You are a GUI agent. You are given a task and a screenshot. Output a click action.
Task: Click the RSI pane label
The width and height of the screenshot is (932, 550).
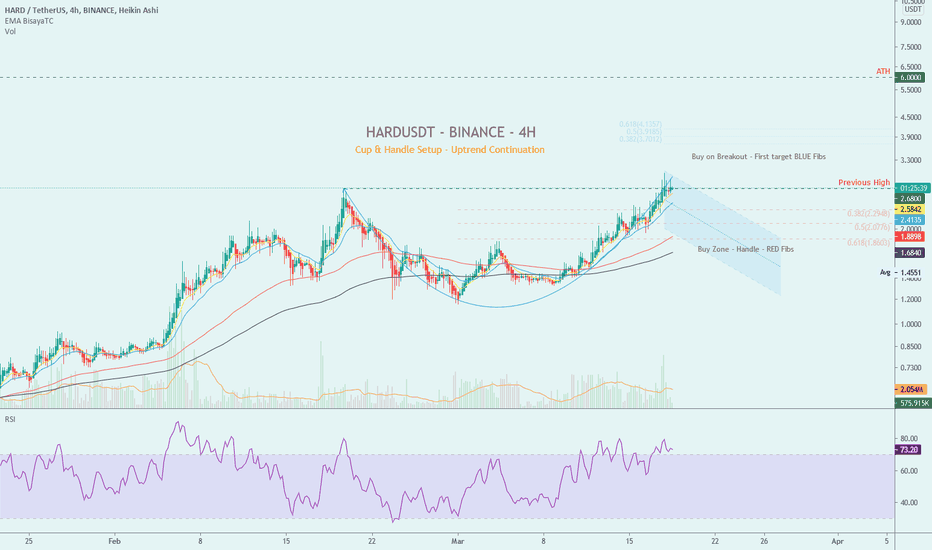tap(10, 419)
